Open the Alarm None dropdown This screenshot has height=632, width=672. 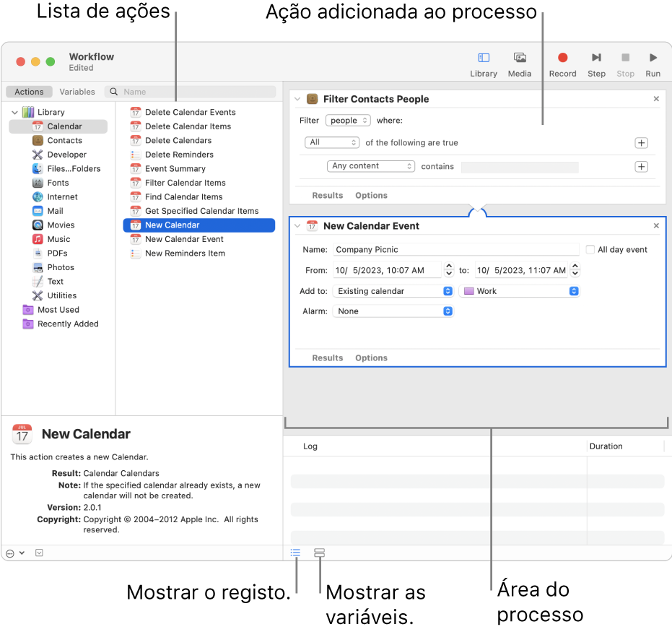pos(393,311)
